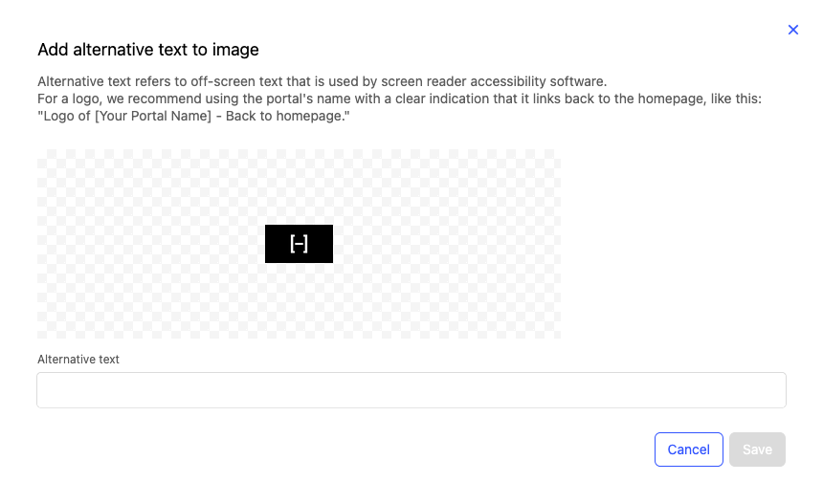Click the "[Your Portal Name]" placeholder text
The height and width of the screenshot is (504, 823).
coord(153,117)
